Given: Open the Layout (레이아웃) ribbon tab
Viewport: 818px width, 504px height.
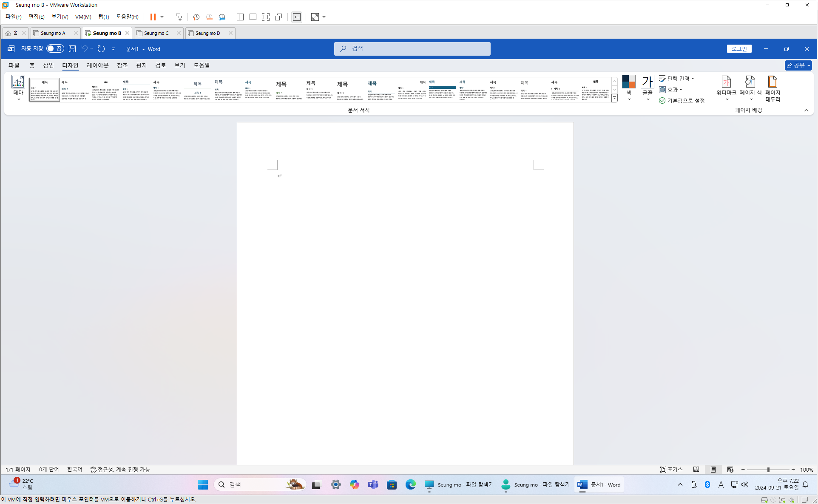Looking at the screenshot, I should tap(98, 65).
